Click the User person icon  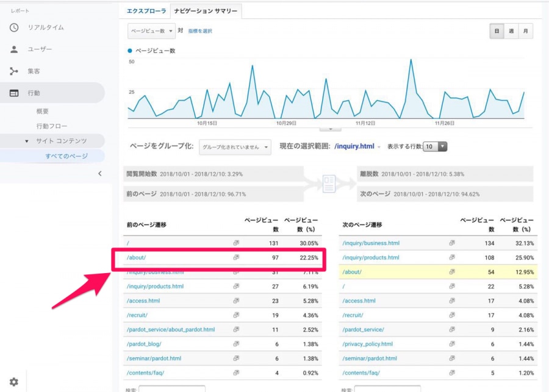pos(14,49)
